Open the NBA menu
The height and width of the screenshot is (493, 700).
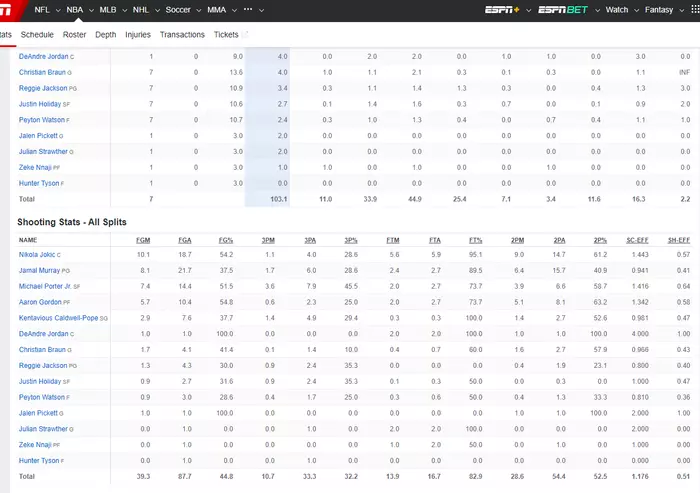click(x=75, y=10)
